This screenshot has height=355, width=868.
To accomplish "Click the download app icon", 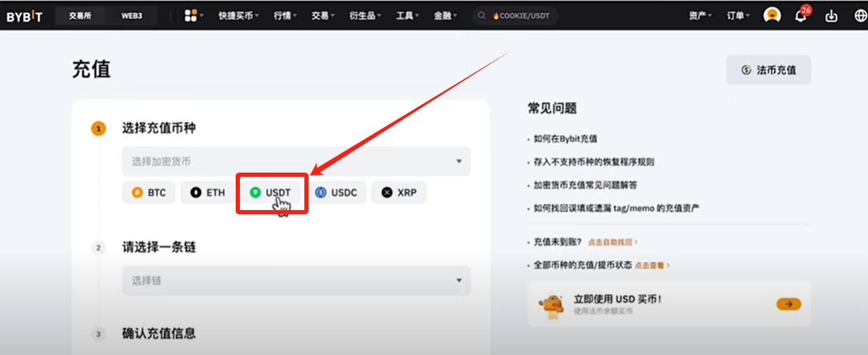I will (831, 16).
